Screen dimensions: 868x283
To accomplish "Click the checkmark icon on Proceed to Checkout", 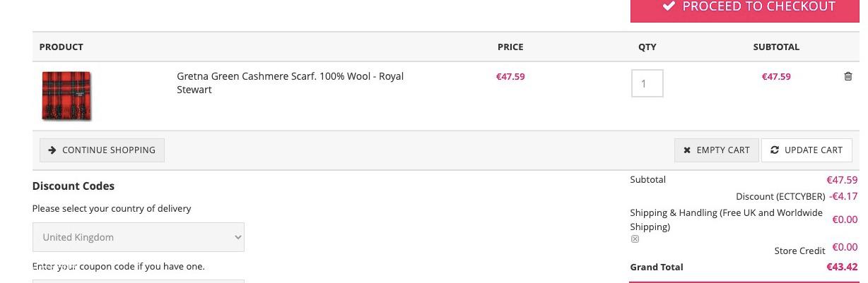I will 668,6.
